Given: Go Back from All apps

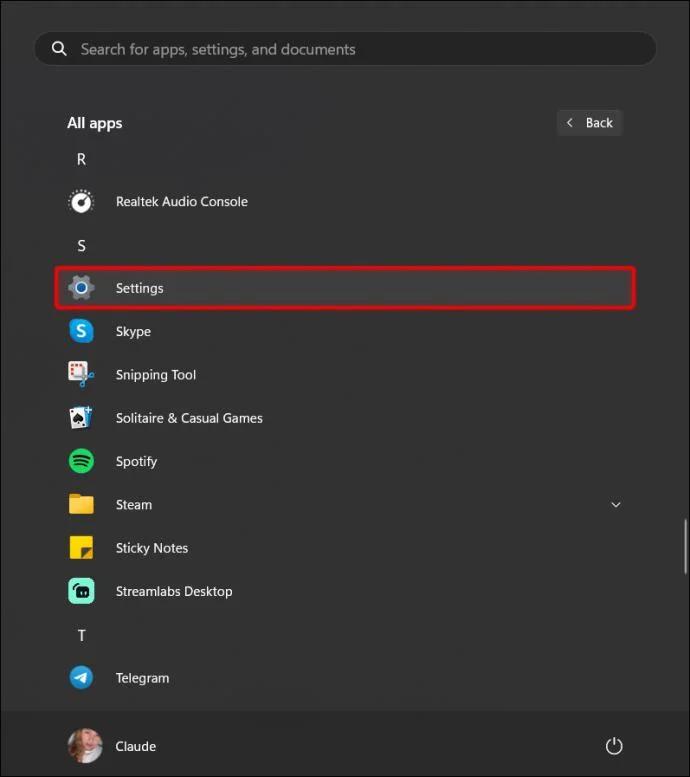Looking at the screenshot, I should 590,123.
